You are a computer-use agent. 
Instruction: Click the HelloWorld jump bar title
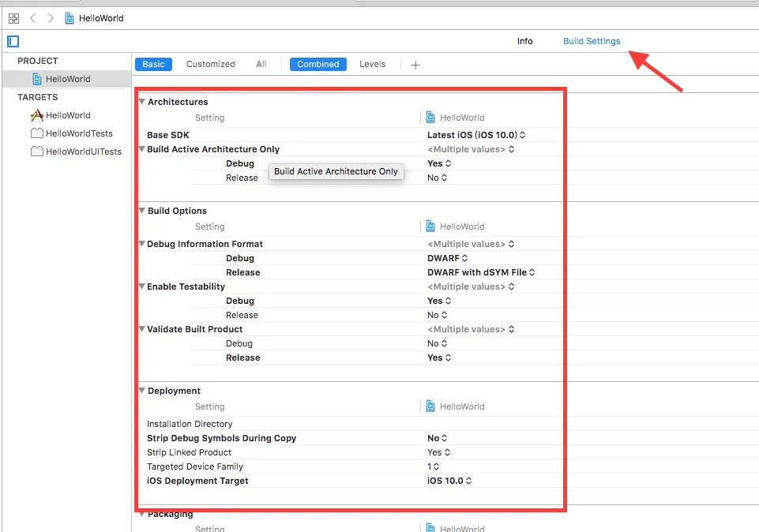click(101, 18)
